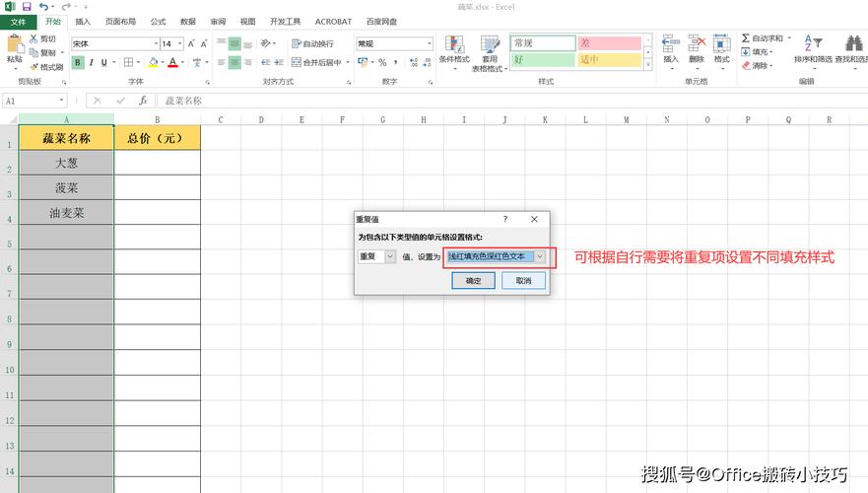Switch to the 页面布局 tab
868x493 pixels.
pyautogui.click(x=120, y=22)
